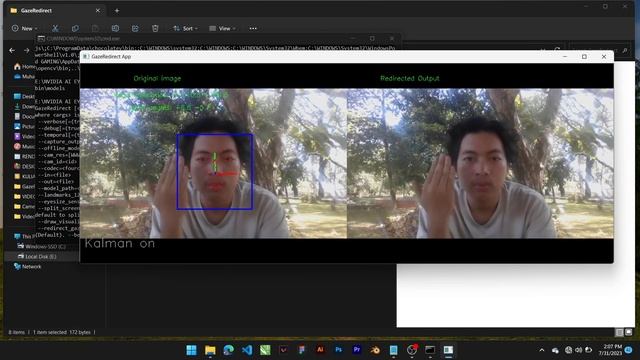The height and width of the screenshot is (360, 640).
Task: Switch File Explorer to details view
Action: 619,332
